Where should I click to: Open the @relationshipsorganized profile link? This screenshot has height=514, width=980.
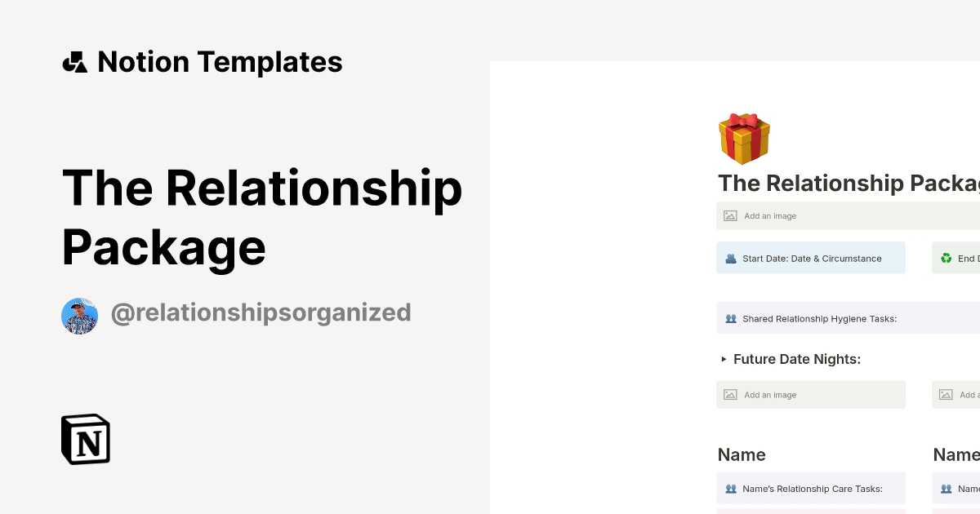point(262,312)
